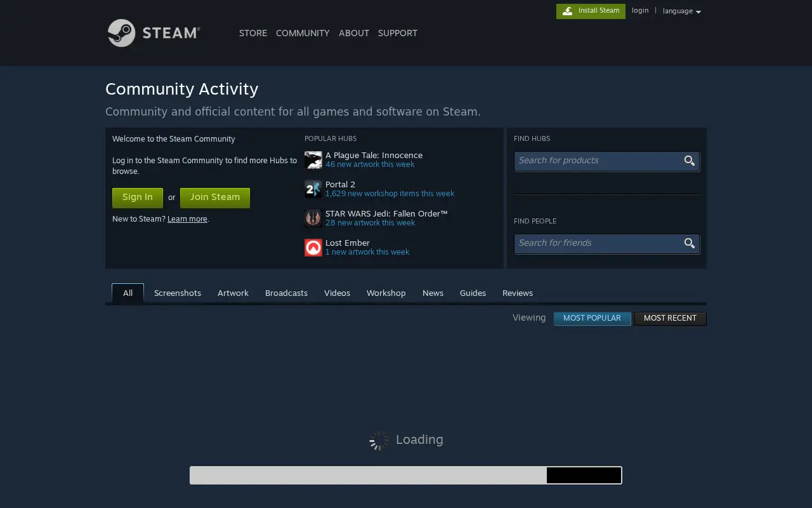Open the STORE menu
This screenshot has height=508, width=812.
pyautogui.click(x=253, y=33)
